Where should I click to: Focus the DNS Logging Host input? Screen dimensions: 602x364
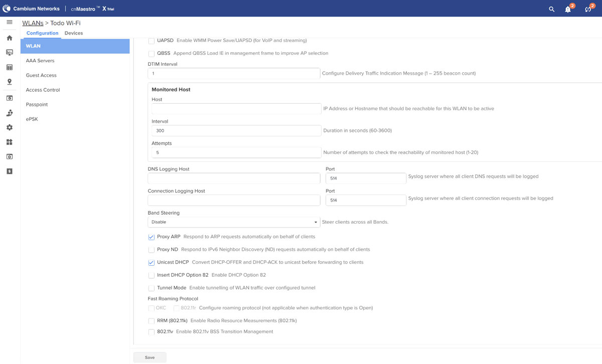234,178
